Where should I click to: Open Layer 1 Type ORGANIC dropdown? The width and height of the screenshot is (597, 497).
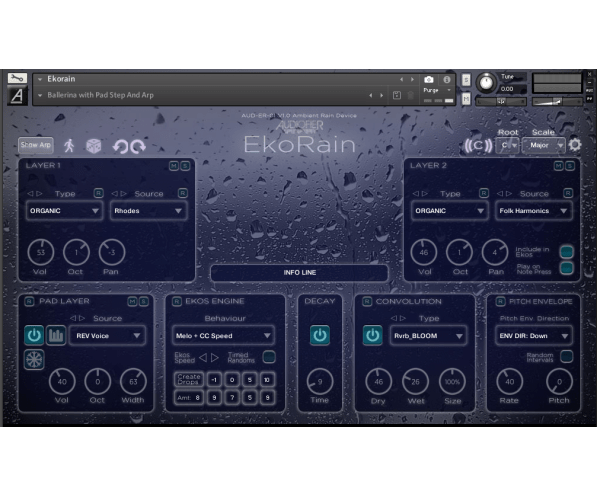pos(64,211)
